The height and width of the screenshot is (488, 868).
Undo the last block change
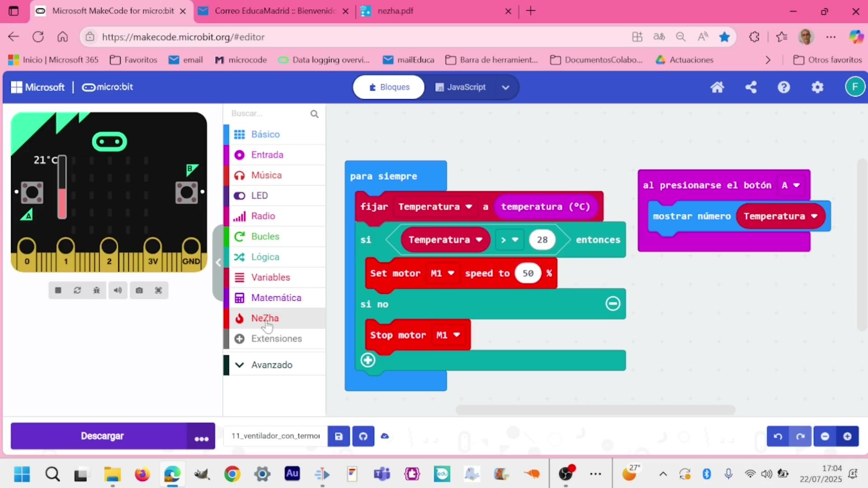778,436
